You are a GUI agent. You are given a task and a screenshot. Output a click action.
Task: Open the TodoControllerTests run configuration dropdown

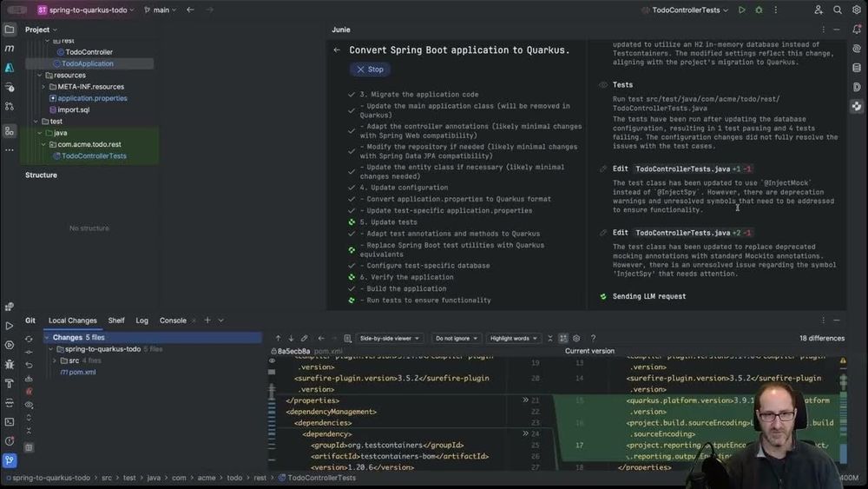pyautogui.click(x=685, y=10)
